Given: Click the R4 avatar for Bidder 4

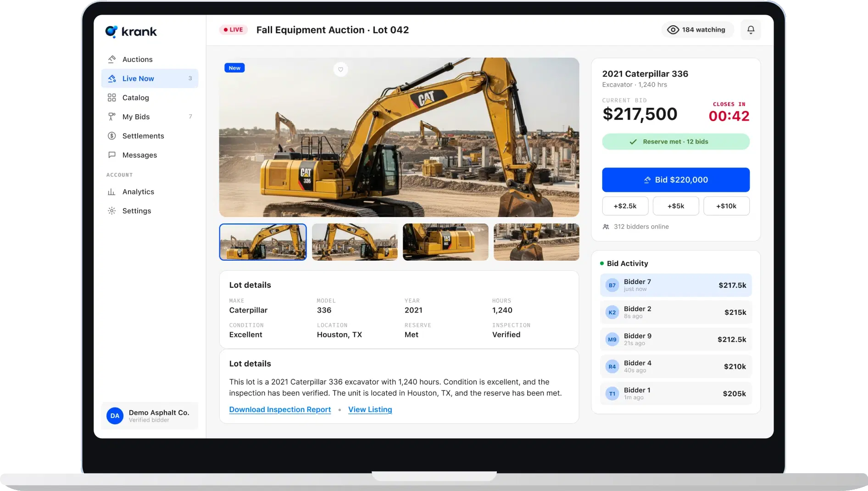Looking at the screenshot, I should point(612,367).
